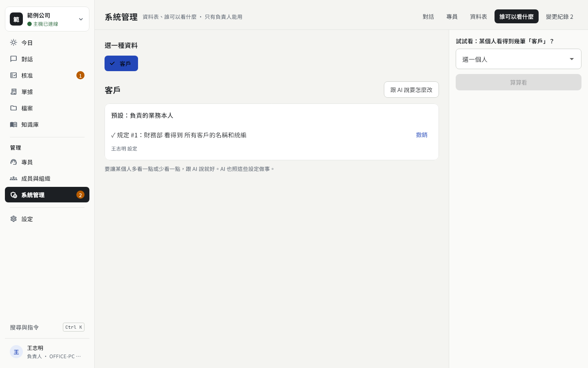Open the 王志明 account menu

(47, 352)
